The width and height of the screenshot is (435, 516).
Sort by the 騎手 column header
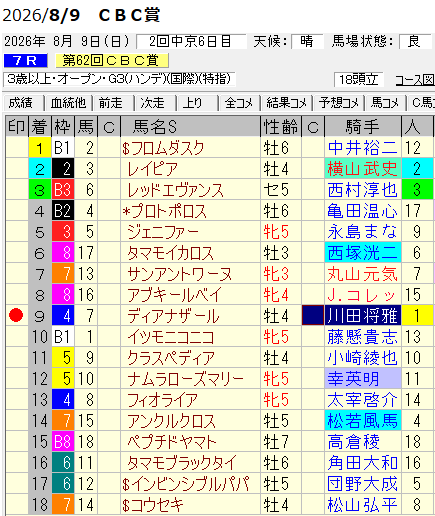click(363, 127)
